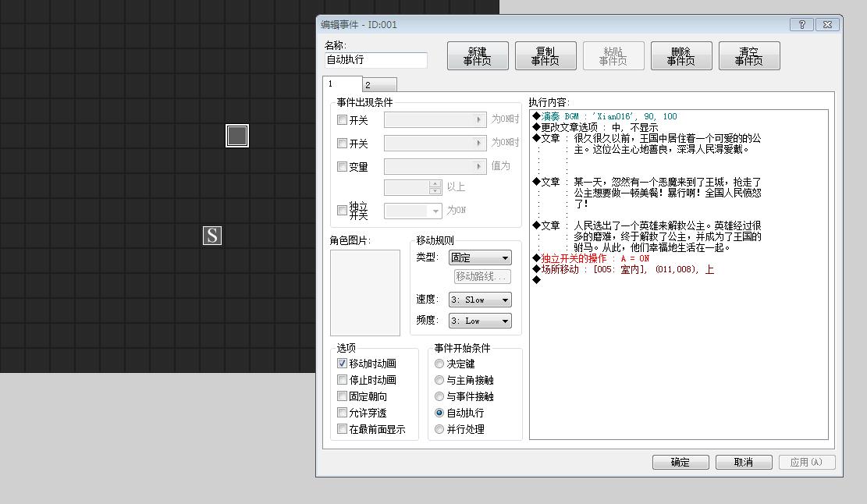Open the 类型 movement type dropdown
867x504 pixels.
pos(480,257)
